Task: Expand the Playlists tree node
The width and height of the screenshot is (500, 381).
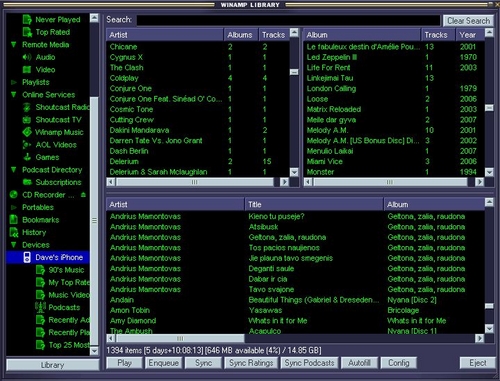Action: (14, 82)
